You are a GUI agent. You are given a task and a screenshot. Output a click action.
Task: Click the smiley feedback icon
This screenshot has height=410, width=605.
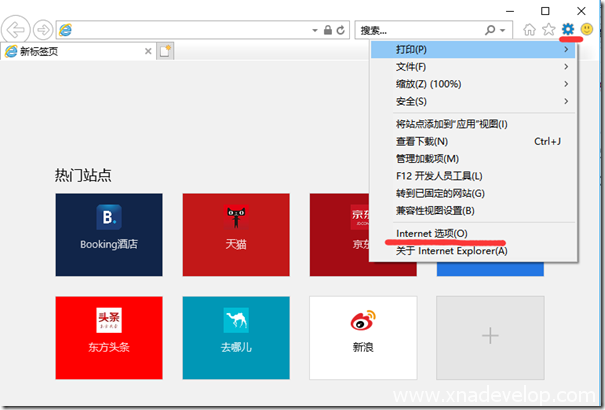coord(587,30)
